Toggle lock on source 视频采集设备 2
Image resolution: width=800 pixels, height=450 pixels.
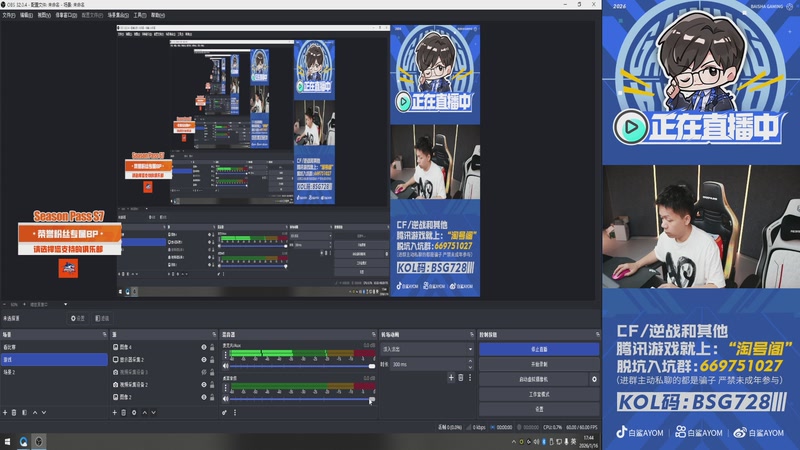pyautogui.click(x=212, y=385)
